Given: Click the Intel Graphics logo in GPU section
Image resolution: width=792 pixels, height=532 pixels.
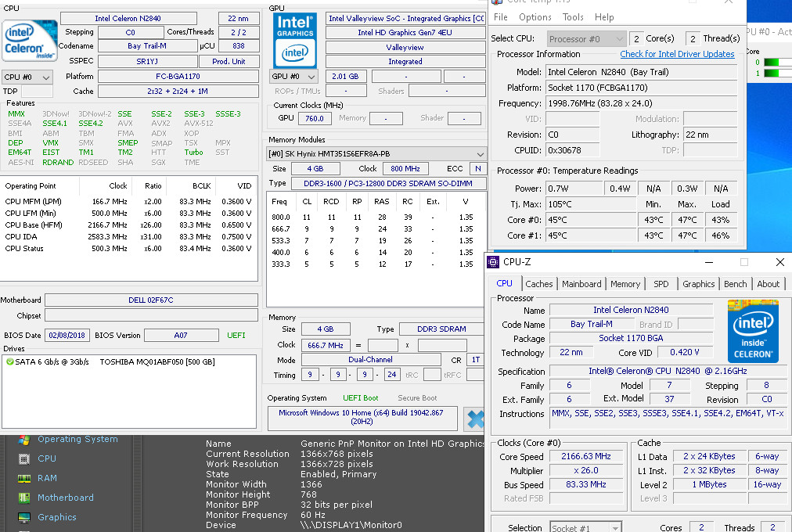Looking at the screenshot, I should point(295,41).
